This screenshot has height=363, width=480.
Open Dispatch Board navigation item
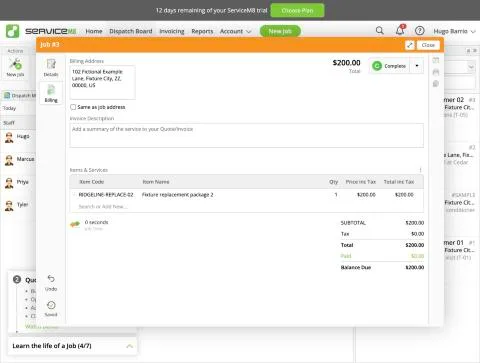coord(131,31)
